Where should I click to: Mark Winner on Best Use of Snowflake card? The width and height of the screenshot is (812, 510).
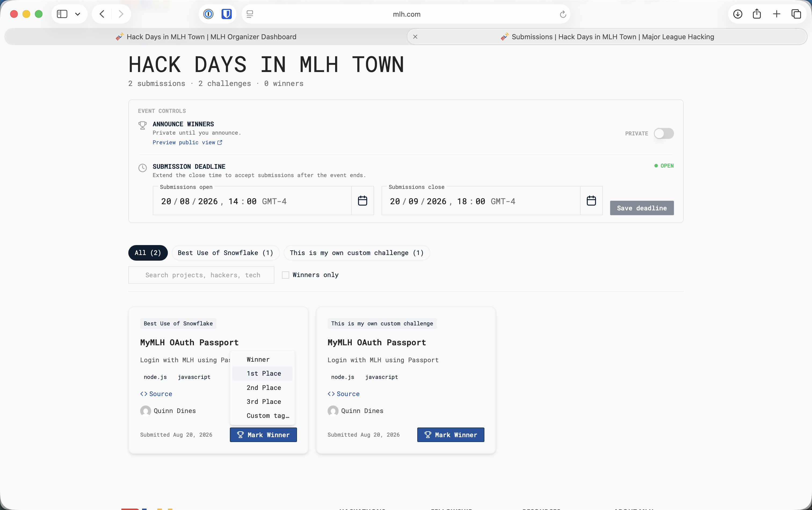[263, 435]
